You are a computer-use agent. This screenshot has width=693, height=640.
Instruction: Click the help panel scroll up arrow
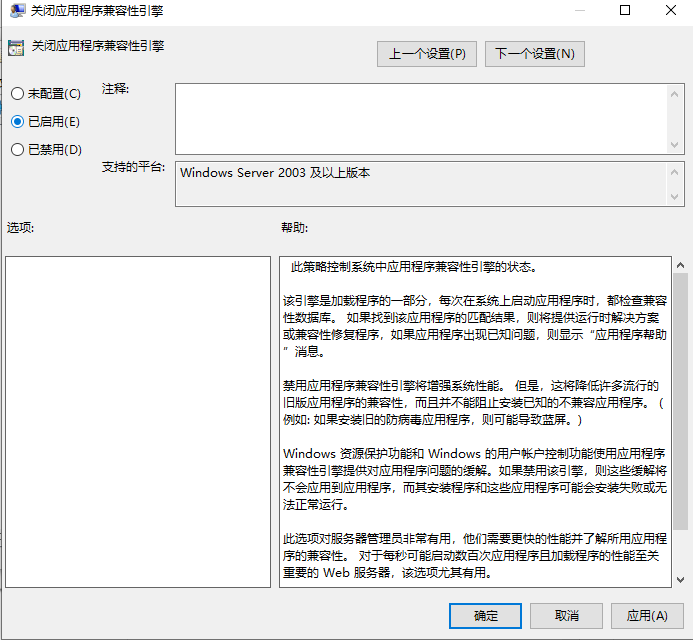click(680, 265)
